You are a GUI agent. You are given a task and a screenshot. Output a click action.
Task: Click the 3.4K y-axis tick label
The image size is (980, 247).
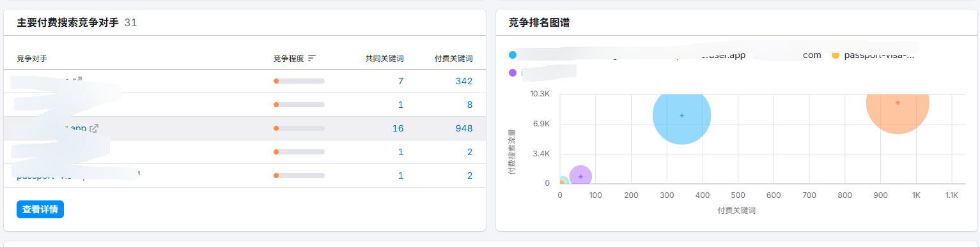[541, 153]
